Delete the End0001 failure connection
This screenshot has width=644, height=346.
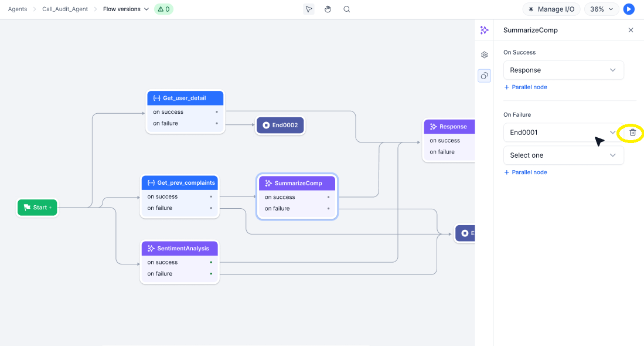point(632,133)
